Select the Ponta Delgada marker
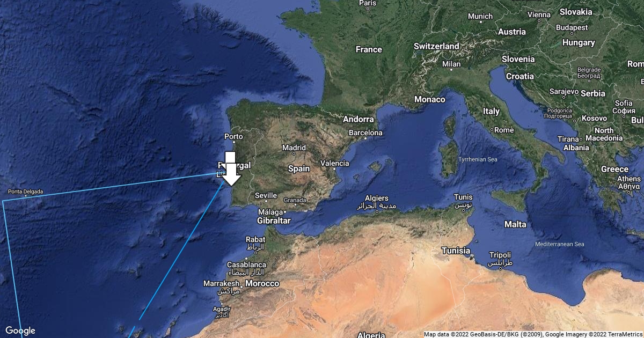The width and height of the screenshot is (644, 338). pyautogui.click(x=26, y=196)
